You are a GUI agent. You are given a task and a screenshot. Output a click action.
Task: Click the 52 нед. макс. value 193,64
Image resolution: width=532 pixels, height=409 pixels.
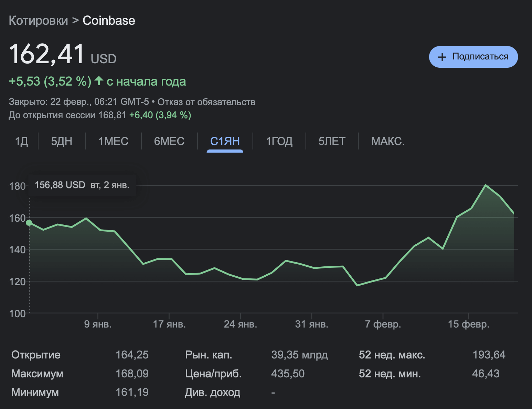click(x=489, y=355)
